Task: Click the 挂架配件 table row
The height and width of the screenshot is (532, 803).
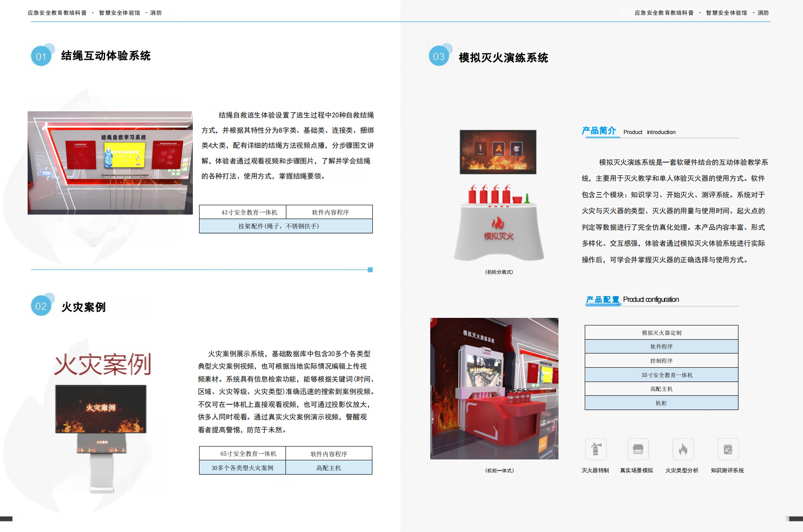Action: pos(285,226)
